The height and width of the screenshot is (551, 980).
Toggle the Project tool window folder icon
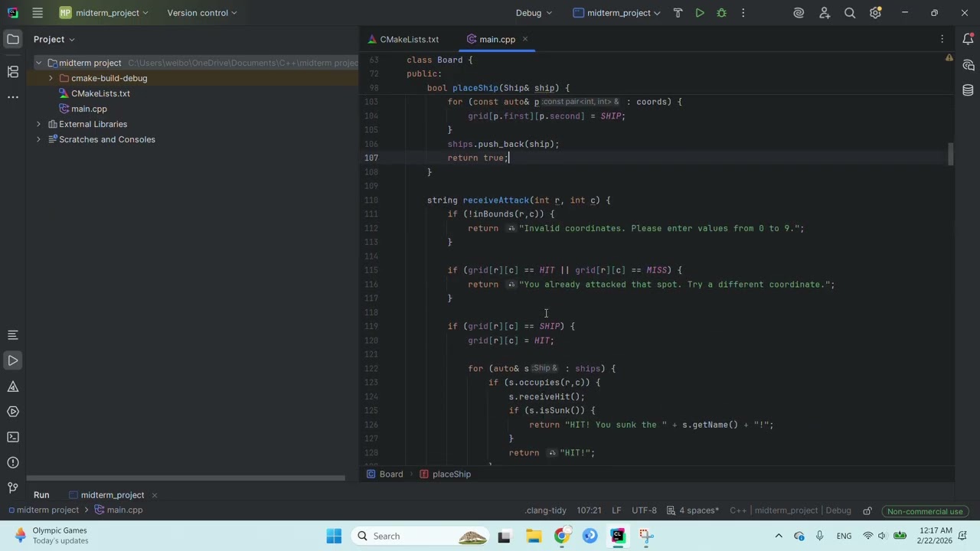[13, 39]
